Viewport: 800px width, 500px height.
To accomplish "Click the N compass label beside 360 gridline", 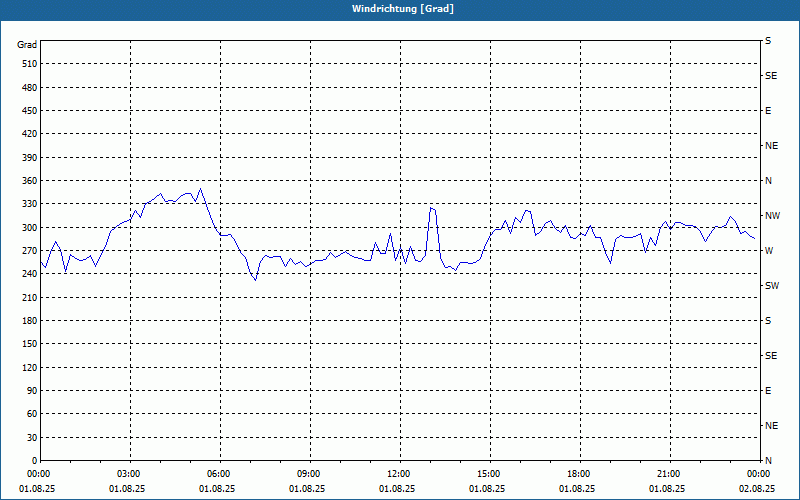I will (x=768, y=181).
